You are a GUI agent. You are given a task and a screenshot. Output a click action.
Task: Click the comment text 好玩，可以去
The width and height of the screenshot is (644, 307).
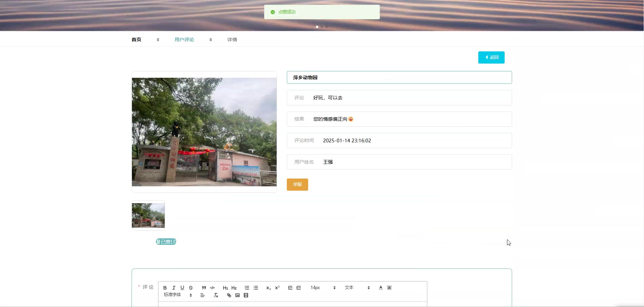[x=328, y=98]
